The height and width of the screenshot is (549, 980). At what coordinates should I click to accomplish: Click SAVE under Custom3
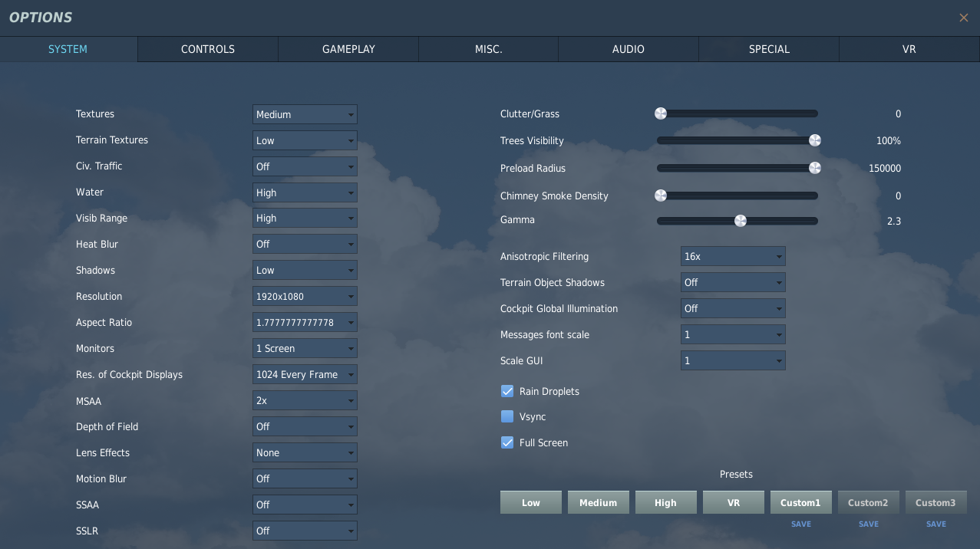[936, 524]
